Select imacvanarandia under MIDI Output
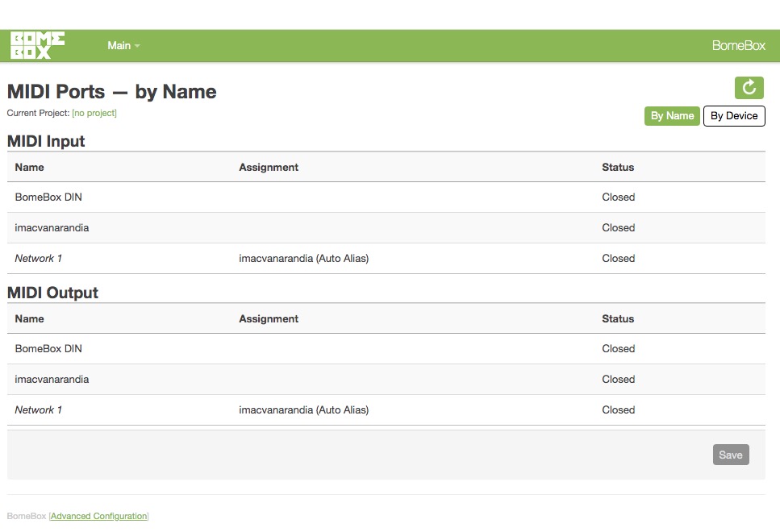This screenshot has height=532, width=780. point(52,380)
